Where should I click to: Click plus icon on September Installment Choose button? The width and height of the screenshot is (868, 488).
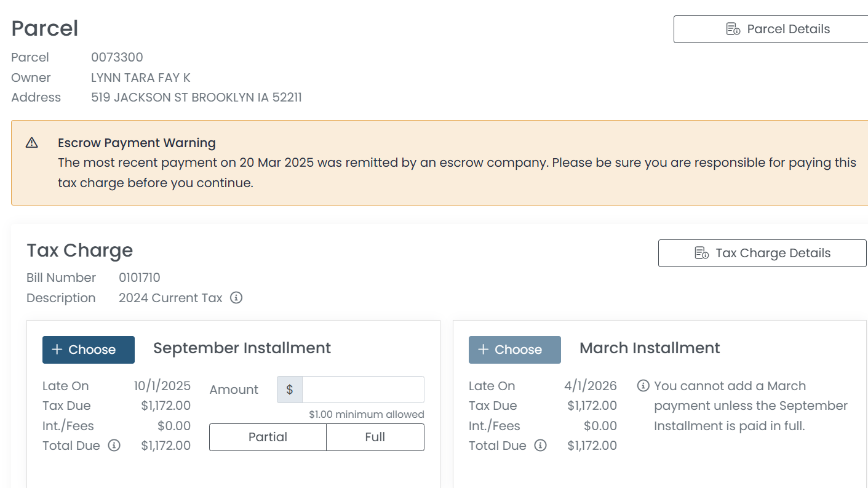pyautogui.click(x=57, y=350)
